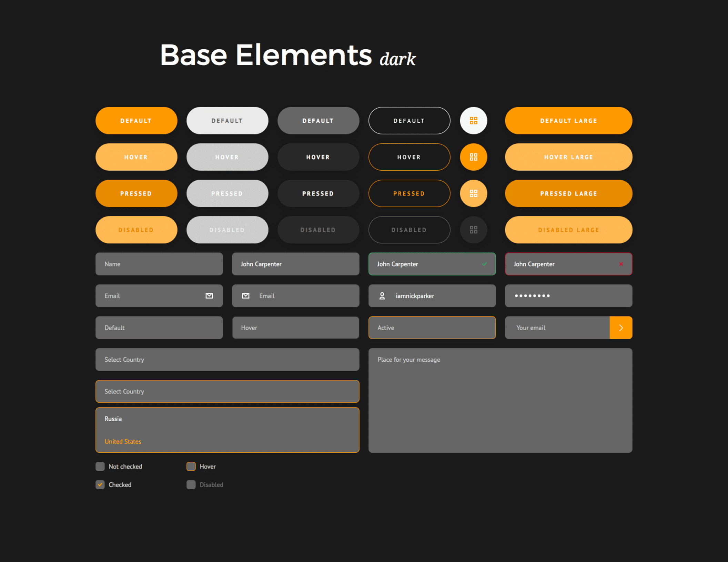This screenshot has width=728, height=562.
Task: Toggle the Hover checkbox with orange border
Action: (x=191, y=466)
